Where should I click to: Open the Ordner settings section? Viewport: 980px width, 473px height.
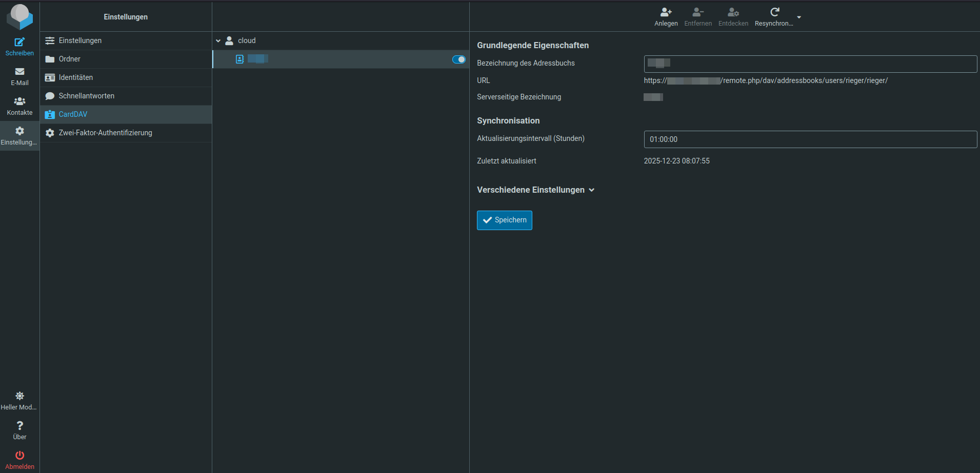pyautogui.click(x=70, y=59)
